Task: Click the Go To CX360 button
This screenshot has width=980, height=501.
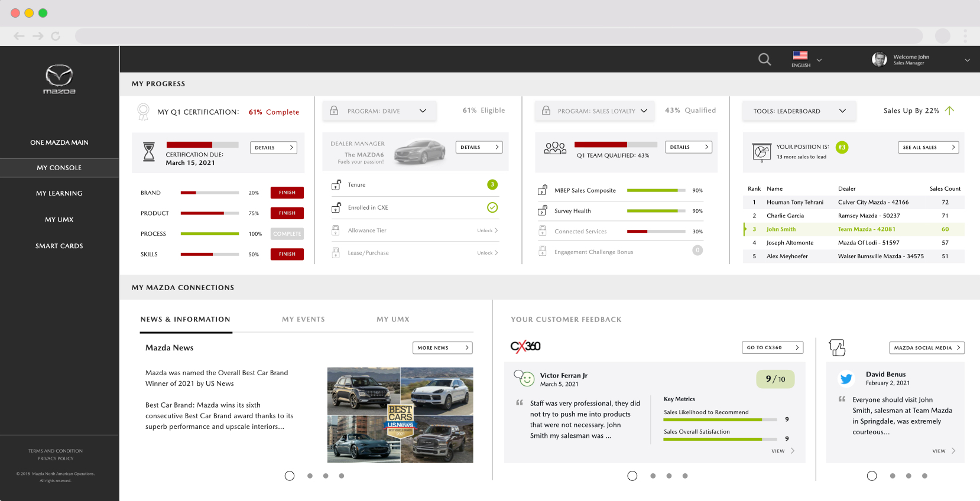Action: coord(773,347)
